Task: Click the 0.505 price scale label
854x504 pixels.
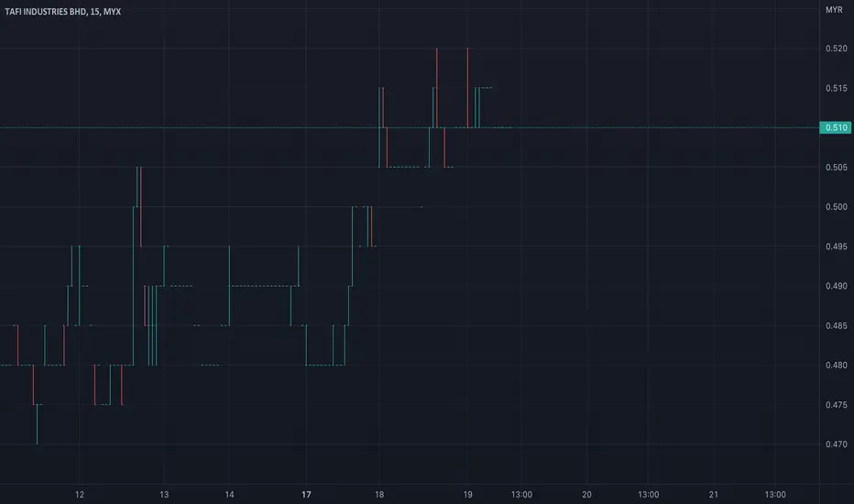Action: [836, 168]
